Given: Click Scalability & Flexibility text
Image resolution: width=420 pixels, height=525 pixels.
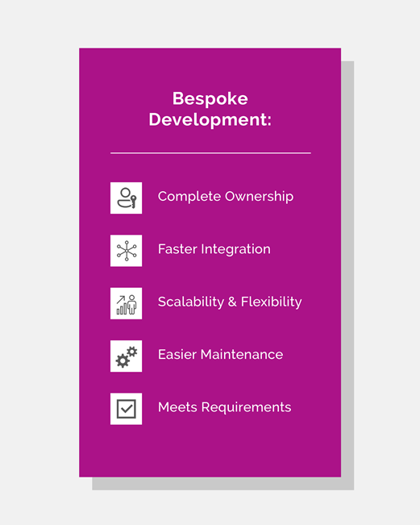Looking at the screenshot, I should [230, 302].
